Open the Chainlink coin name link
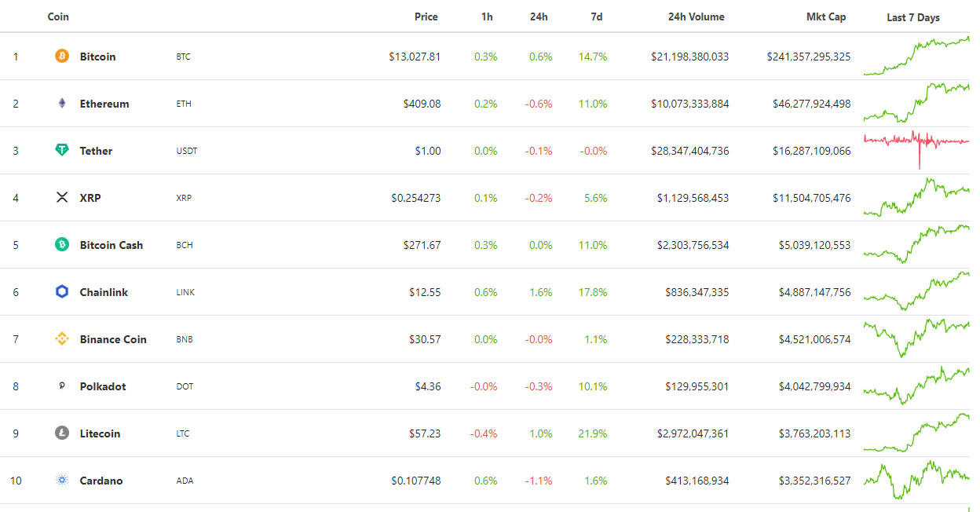980x512 pixels. pyautogui.click(x=104, y=292)
